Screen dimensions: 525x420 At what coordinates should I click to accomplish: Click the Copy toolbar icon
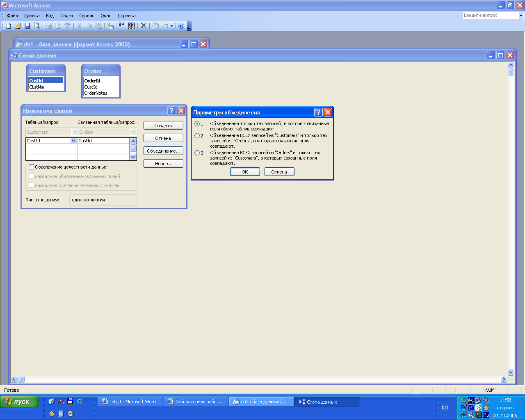click(x=89, y=25)
